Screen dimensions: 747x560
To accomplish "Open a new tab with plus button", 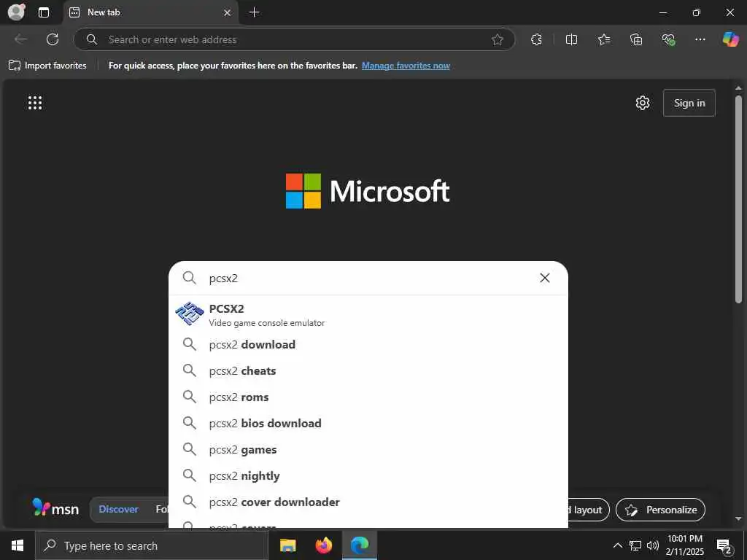I will (x=255, y=12).
